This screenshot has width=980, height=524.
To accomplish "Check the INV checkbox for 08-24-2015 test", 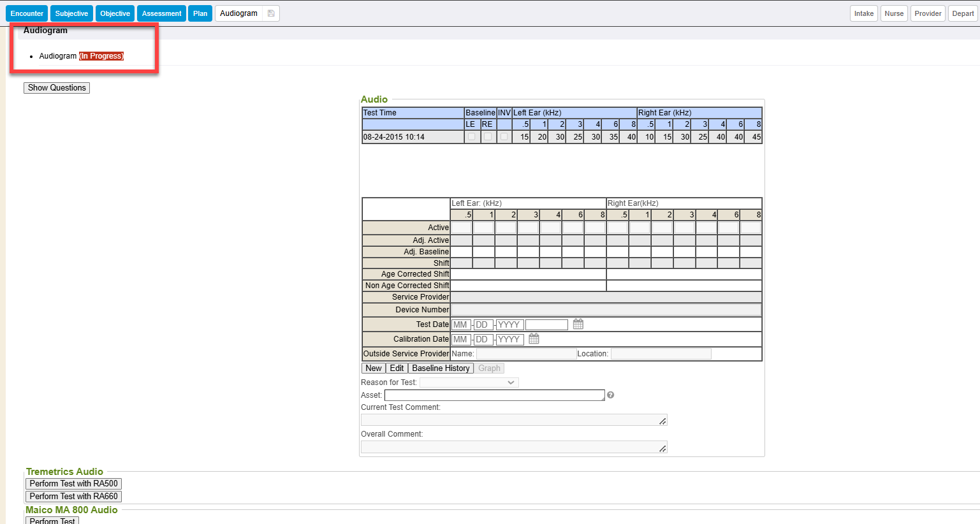I will click(x=504, y=136).
